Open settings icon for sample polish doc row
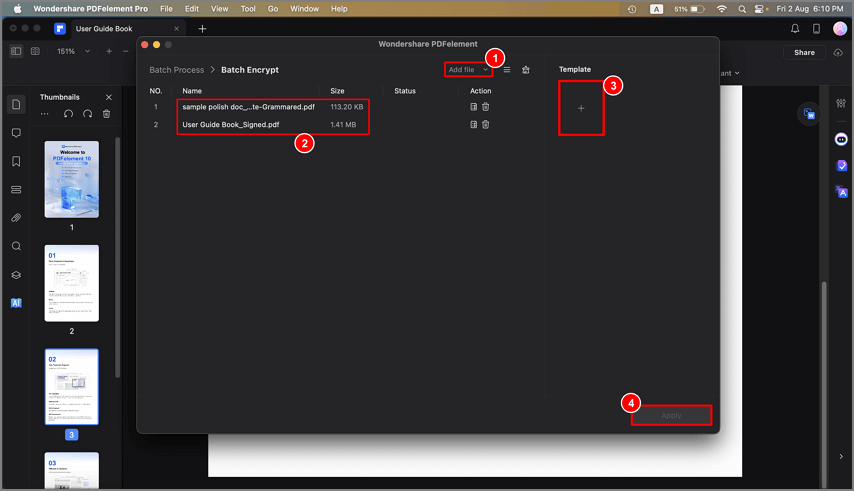Viewport: 854px width, 491px height. click(x=473, y=107)
